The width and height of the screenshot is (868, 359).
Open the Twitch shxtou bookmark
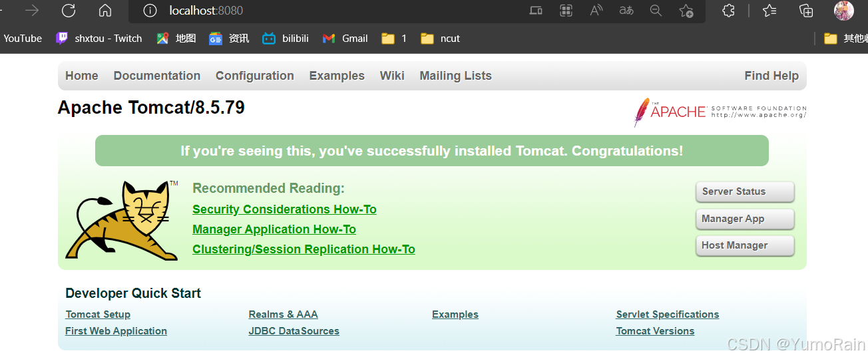99,39
